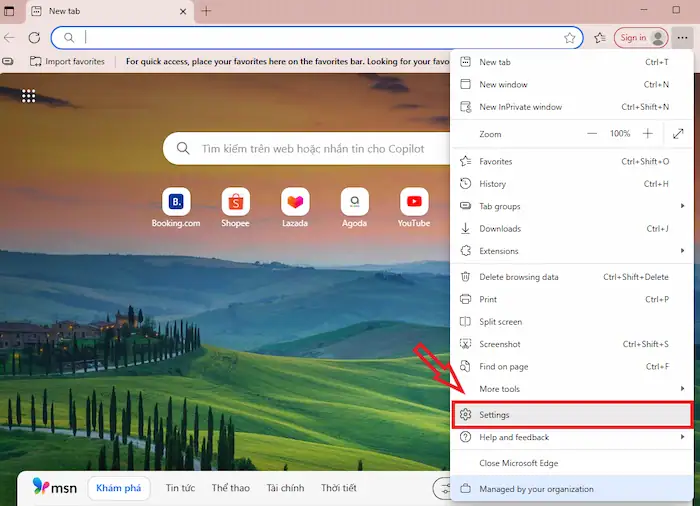Choose Close Microsoft Edge
Image resolution: width=700 pixels, height=506 pixels.
pos(572,463)
